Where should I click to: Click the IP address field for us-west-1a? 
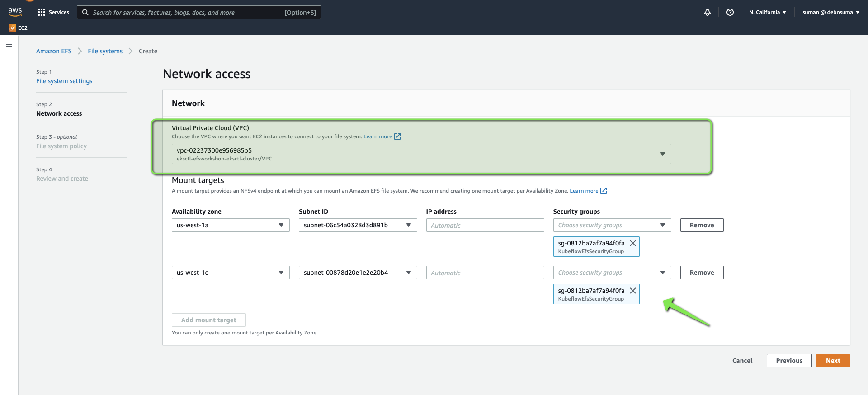(x=485, y=225)
